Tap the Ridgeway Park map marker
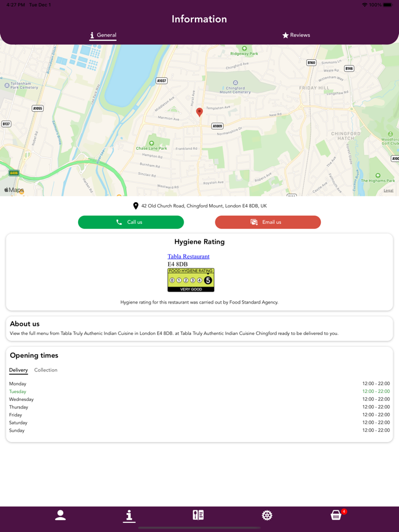399x532 pixels. coord(244,48)
